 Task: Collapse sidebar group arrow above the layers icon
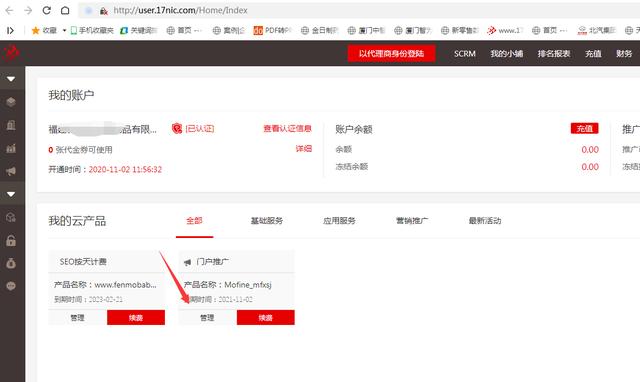click(11, 78)
